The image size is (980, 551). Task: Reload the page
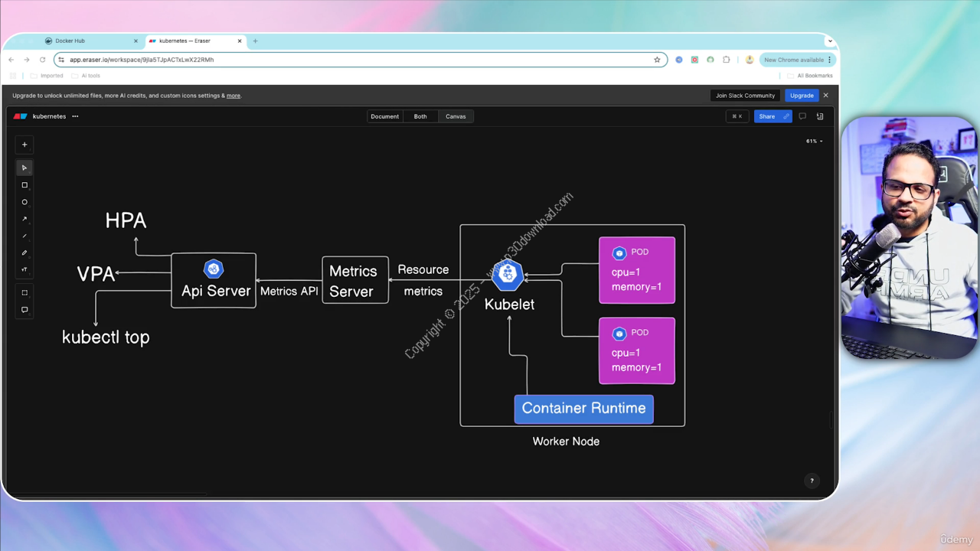43,60
